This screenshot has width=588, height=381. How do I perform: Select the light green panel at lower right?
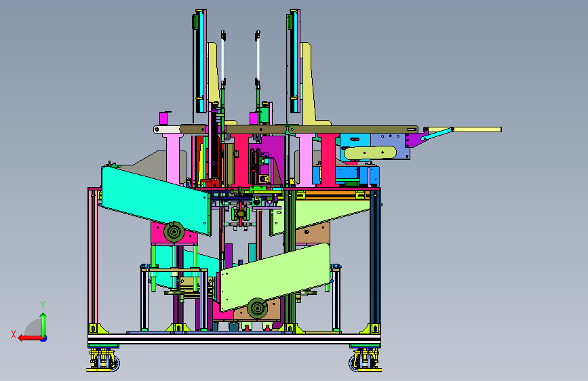click(275, 277)
